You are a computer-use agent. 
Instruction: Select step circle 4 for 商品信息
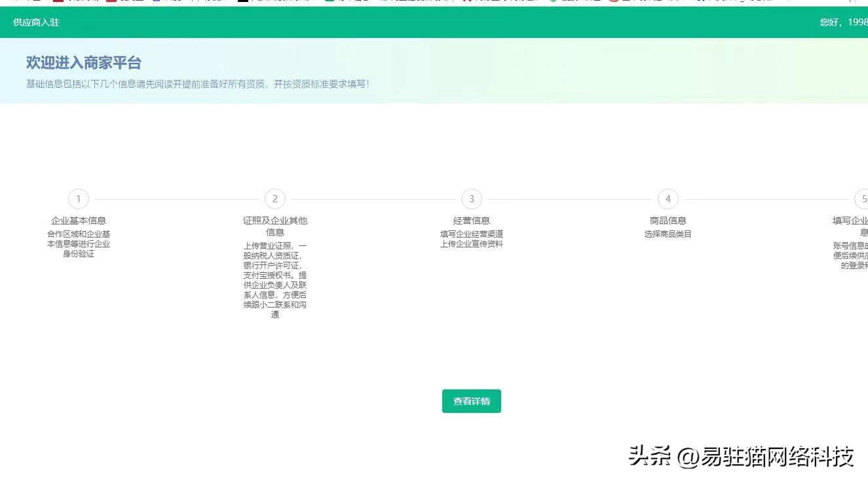[x=668, y=199]
